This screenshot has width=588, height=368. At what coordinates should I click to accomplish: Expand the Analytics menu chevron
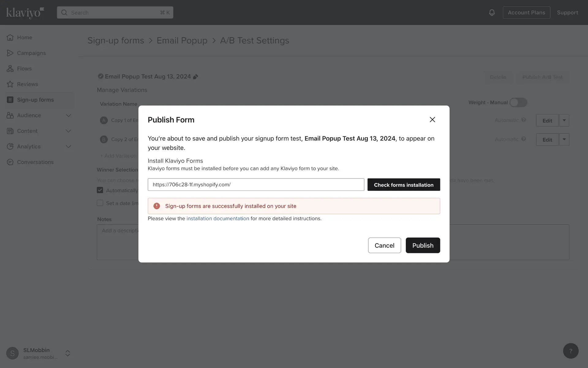coord(68,147)
